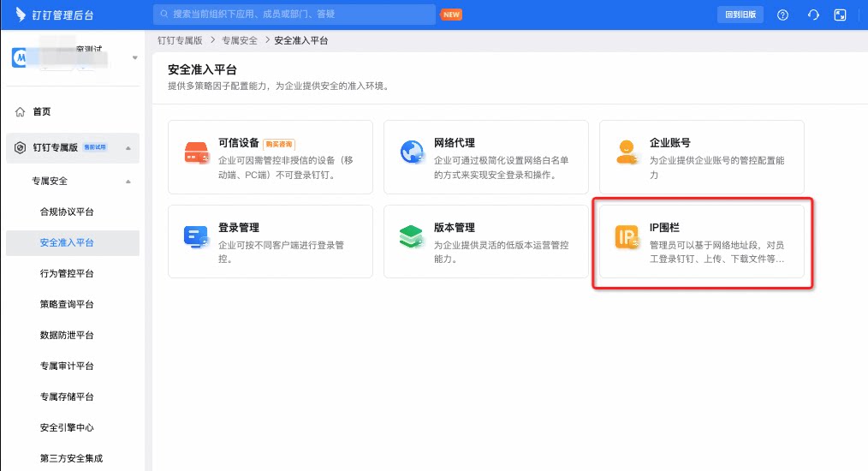Click the orange IP围栏 icon
The width and height of the screenshot is (868, 471).
pos(627,237)
